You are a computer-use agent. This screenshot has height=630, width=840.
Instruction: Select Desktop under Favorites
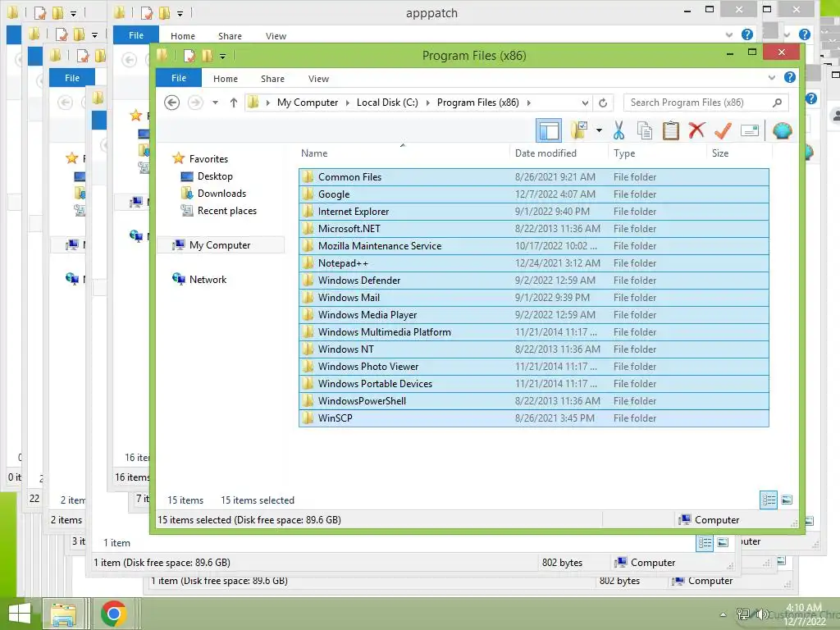click(215, 176)
